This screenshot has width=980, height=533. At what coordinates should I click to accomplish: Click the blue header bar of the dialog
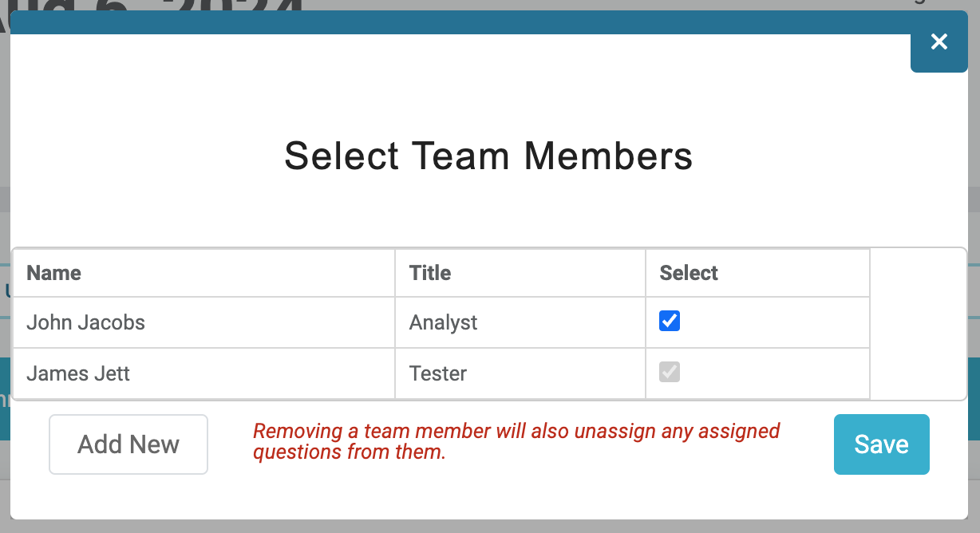coord(460,22)
